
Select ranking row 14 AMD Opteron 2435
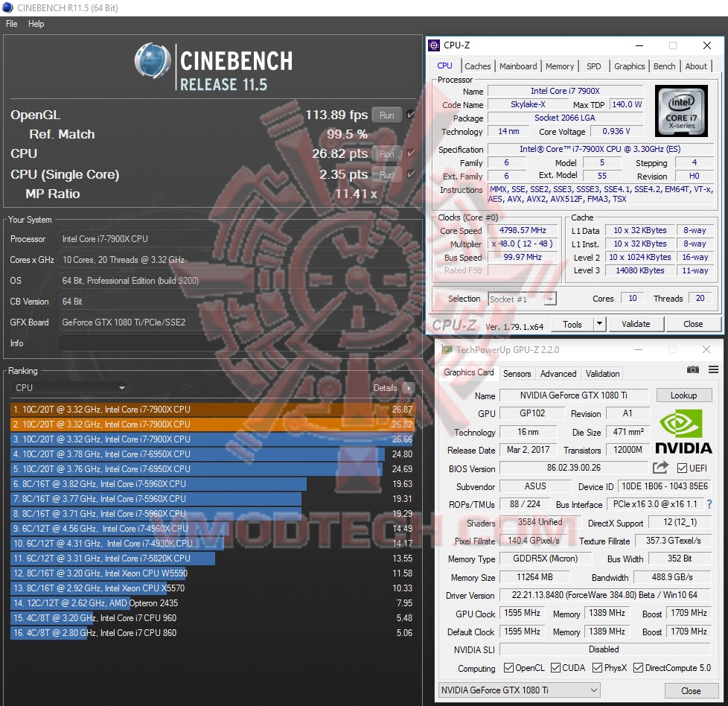(213, 603)
